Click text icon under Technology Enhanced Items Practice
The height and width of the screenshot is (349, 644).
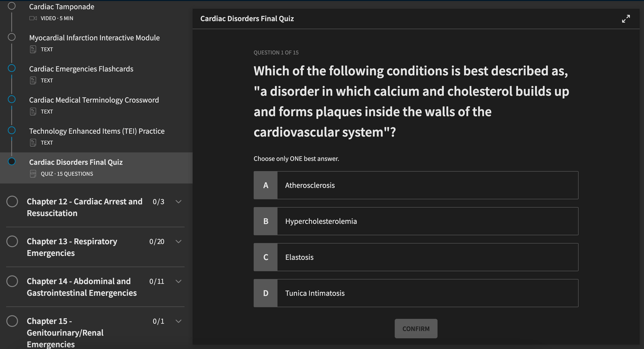(x=33, y=143)
